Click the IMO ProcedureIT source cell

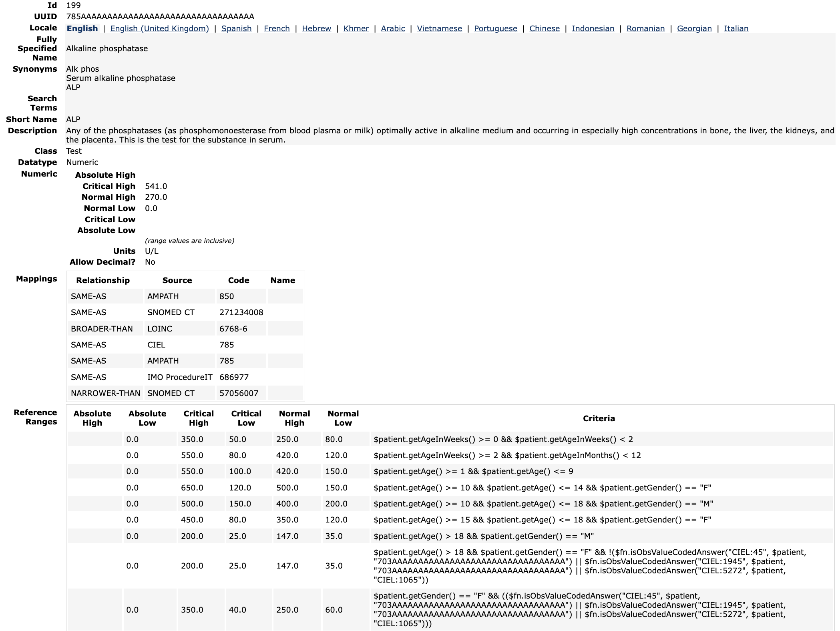tap(179, 377)
